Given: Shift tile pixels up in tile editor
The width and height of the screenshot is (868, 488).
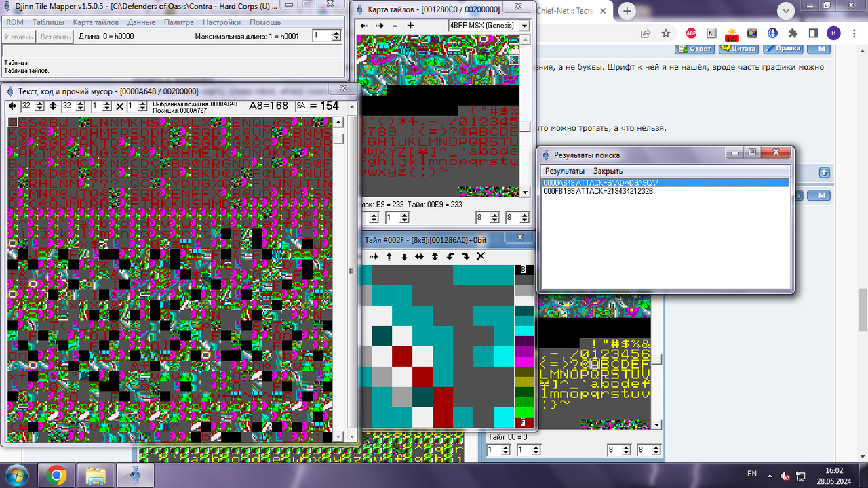Looking at the screenshot, I should (389, 257).
